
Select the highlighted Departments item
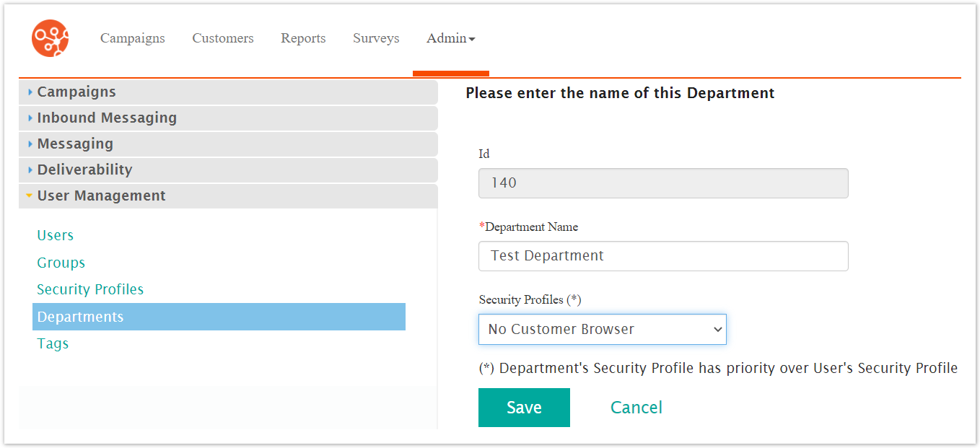219,317
